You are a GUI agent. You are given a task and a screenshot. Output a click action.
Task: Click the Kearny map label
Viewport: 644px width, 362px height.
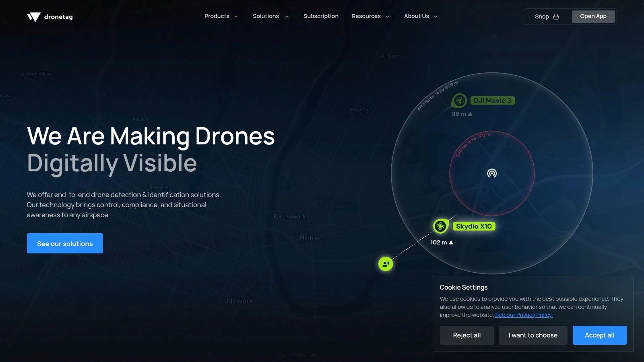[359, 109]
